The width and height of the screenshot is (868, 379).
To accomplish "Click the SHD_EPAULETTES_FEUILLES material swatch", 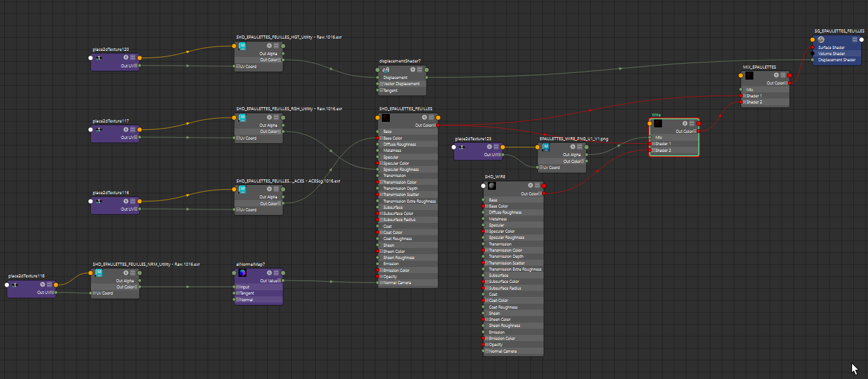I will coord(386,118).
